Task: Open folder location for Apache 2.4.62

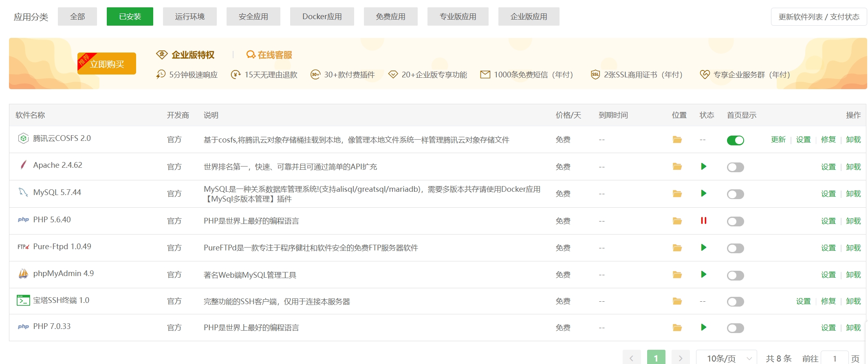Action: 677,167
